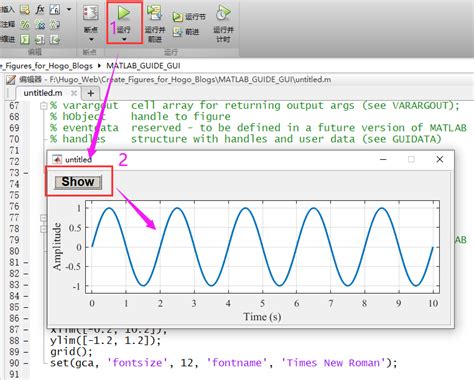This screenshot has height=380, width=474.
Task: Click x-axis tick label 10 on the plot
Action: click(433, 303)
